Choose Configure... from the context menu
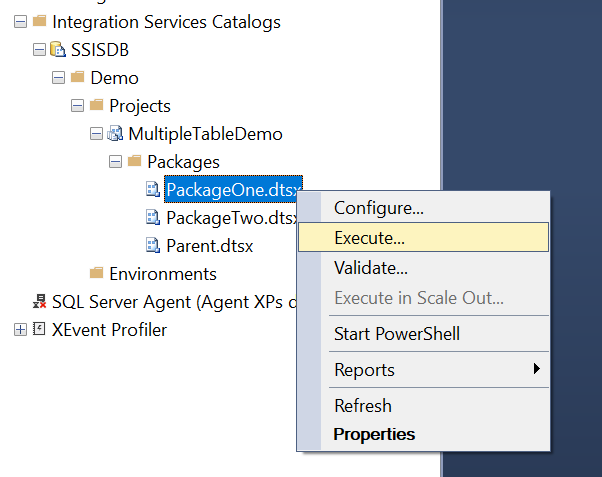Viewport: 602px width, 477px height. [x=423, y=208]
